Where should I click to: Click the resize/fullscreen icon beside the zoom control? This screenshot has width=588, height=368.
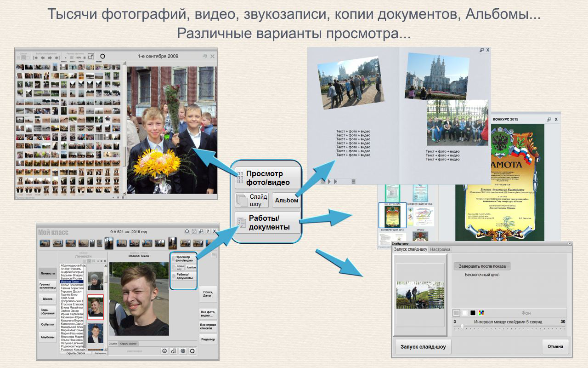(90, 56)
